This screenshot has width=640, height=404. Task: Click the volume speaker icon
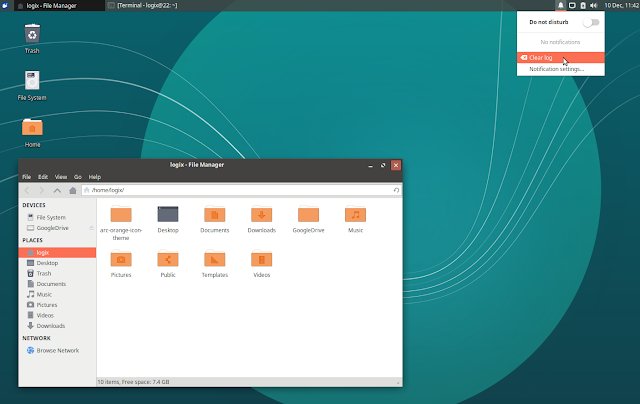click(593, 5)
